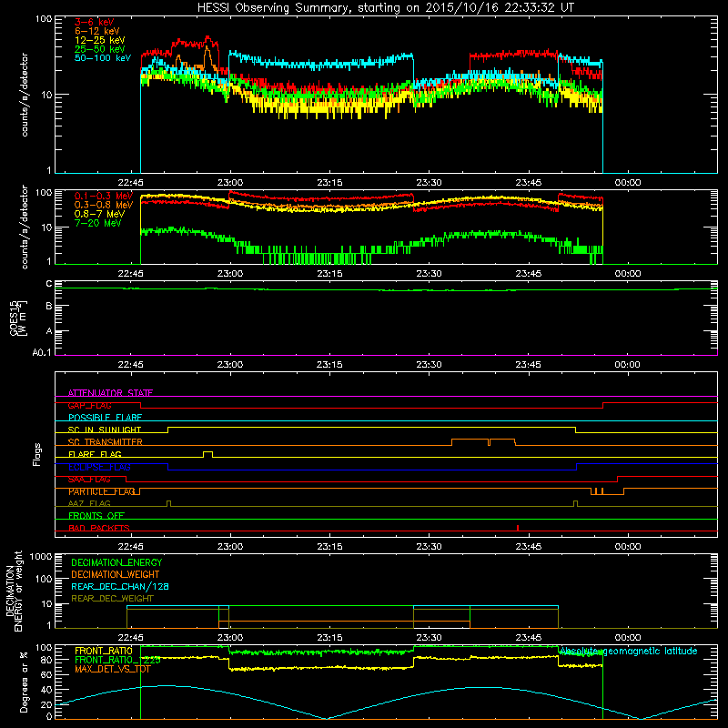728x728 pixels.
Task: Click the 1000 tick label on decimation axis
Action: (x=40, y=557)
